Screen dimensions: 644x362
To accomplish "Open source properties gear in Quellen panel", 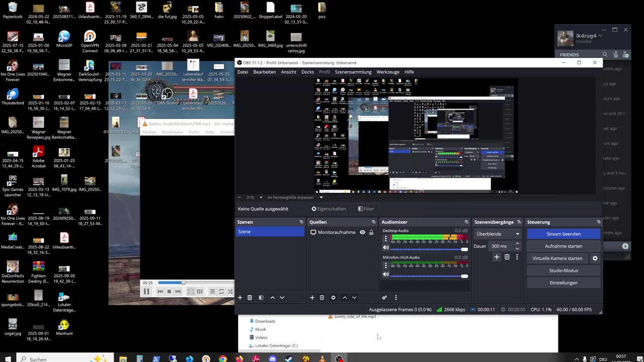I will tap(333, 298).
